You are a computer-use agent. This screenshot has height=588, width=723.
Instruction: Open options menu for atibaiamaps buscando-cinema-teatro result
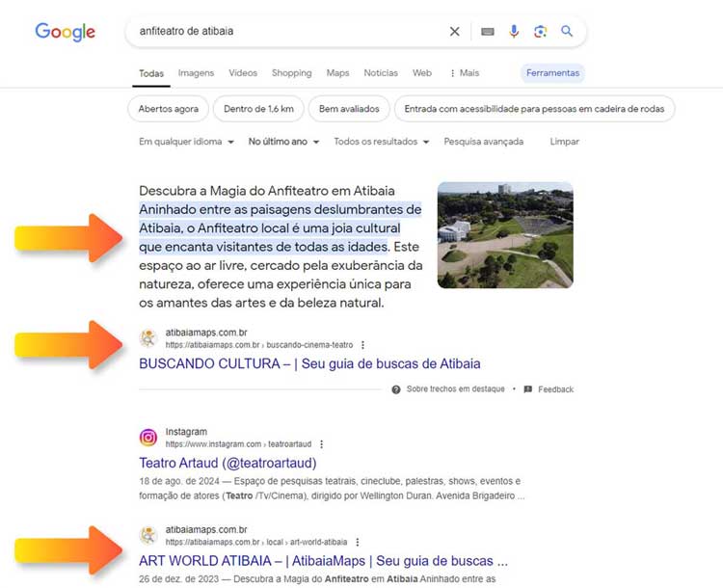[362, 345]
